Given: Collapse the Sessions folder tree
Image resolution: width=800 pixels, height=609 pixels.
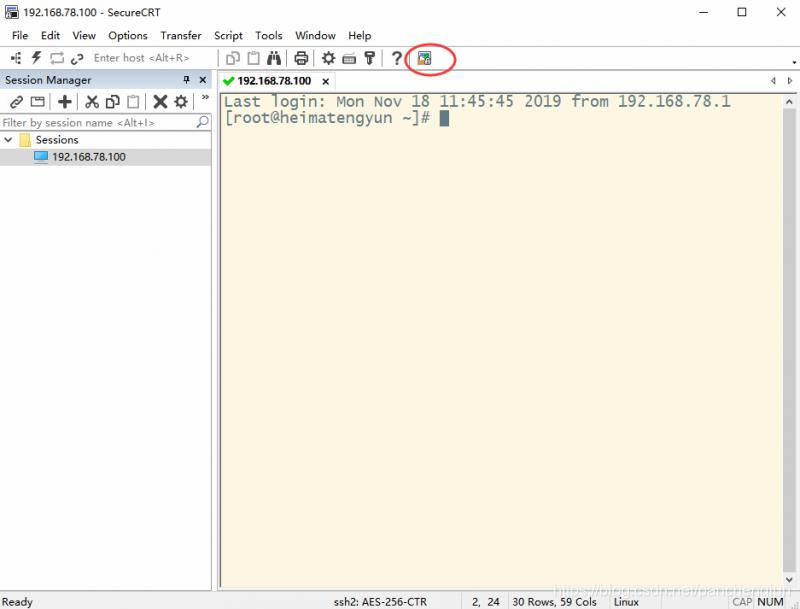Looking at the screenshot, I should click(x=8, y=139).
